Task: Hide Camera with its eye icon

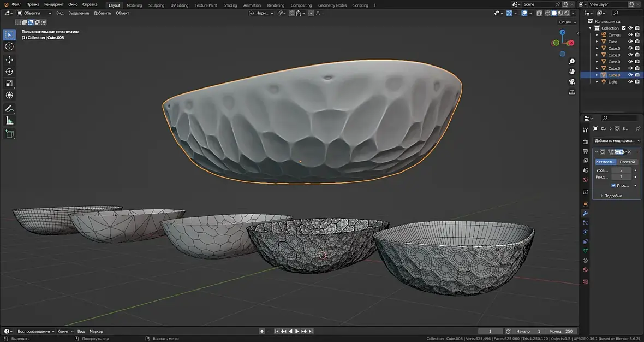Action: point(630,35)
